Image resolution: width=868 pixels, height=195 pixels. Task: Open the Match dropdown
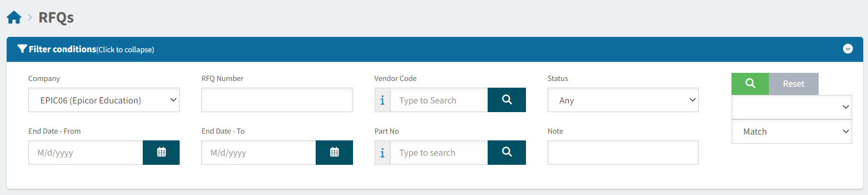pos(791,132)
